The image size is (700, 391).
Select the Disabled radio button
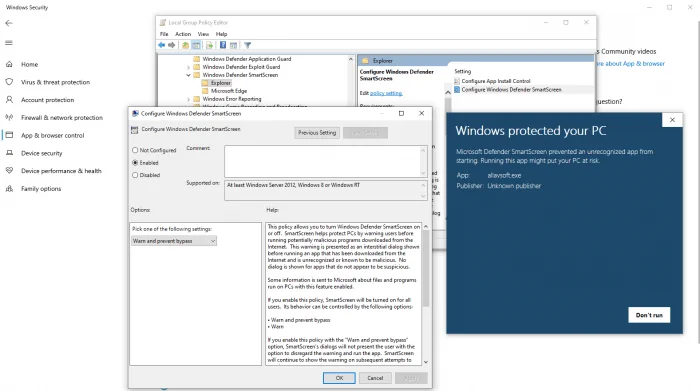pyautogui.click(x=135, y=175)
